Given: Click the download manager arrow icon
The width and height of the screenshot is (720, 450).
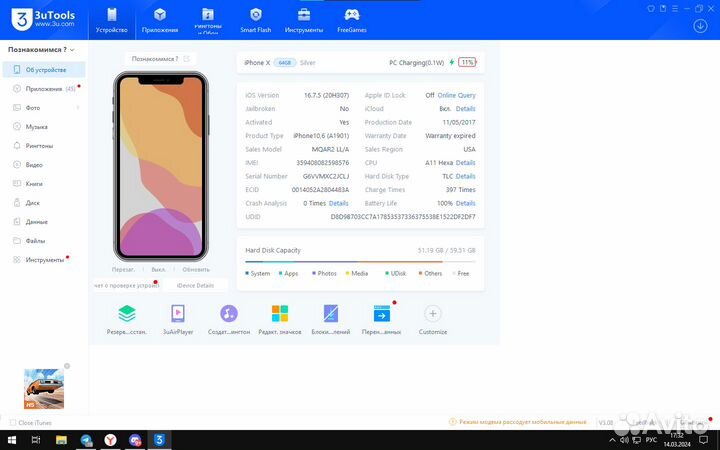Looking at the screenshot, I should (x=700, y=26).
